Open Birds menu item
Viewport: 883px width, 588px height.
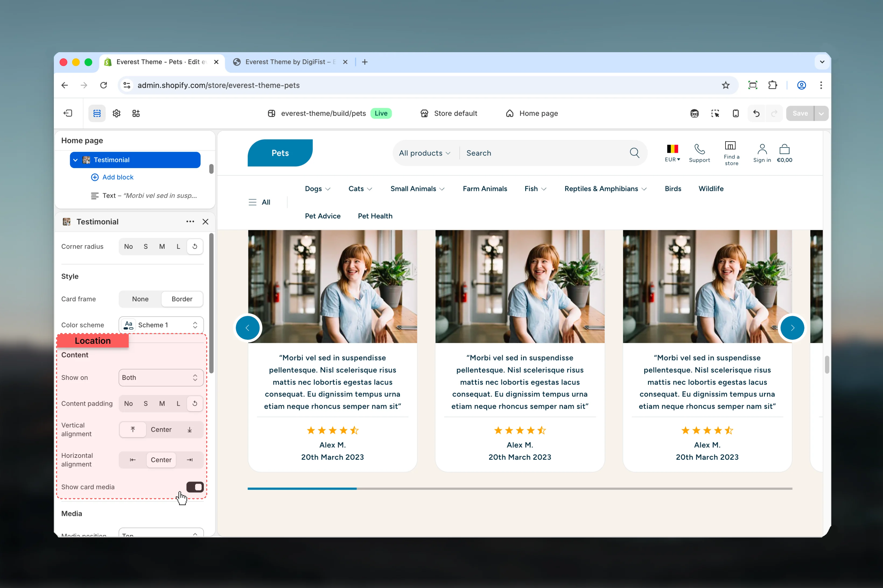pyautogui.click(x=672, y=189)
